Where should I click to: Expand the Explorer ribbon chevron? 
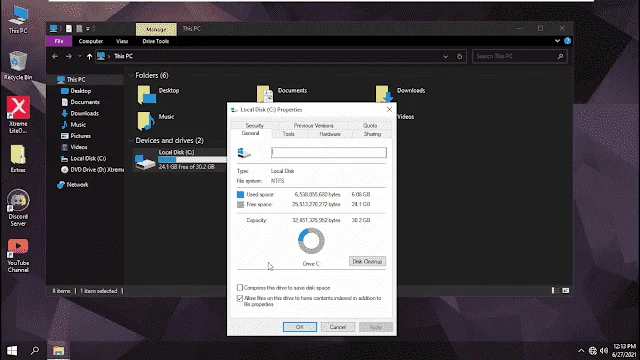tap(557, 41)
